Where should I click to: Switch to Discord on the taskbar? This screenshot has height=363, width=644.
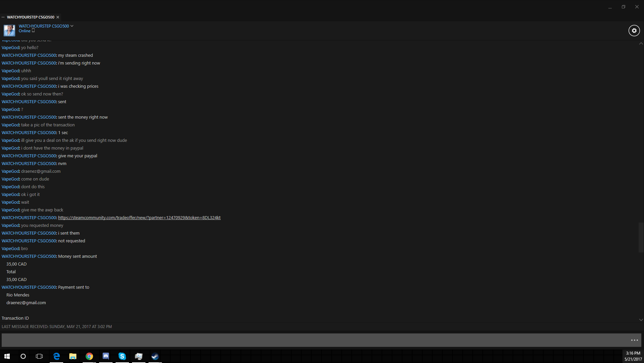pos(106,356)
